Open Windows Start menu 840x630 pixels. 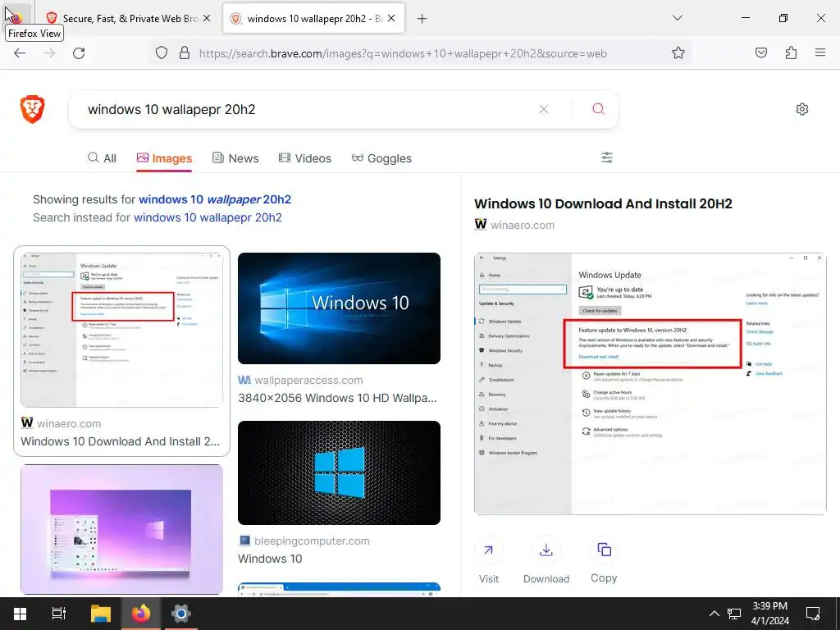pyautogui.click(x=21, y=614)
